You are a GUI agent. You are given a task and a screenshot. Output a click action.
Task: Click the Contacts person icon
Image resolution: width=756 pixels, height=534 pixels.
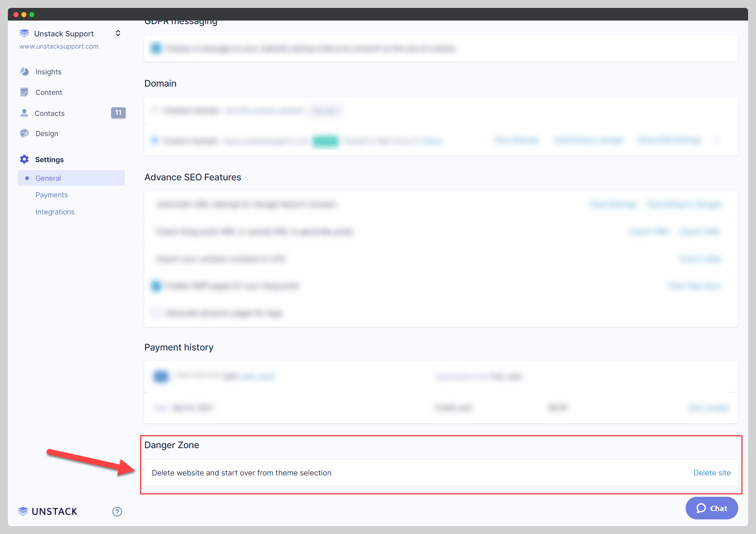25,113
